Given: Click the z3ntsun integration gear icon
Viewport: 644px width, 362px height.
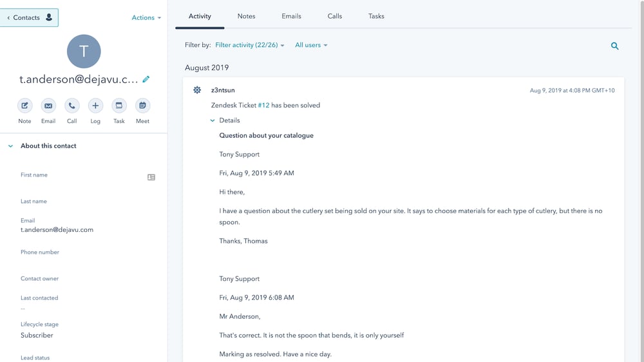Looking at the screenshot, I should point(197,90).
